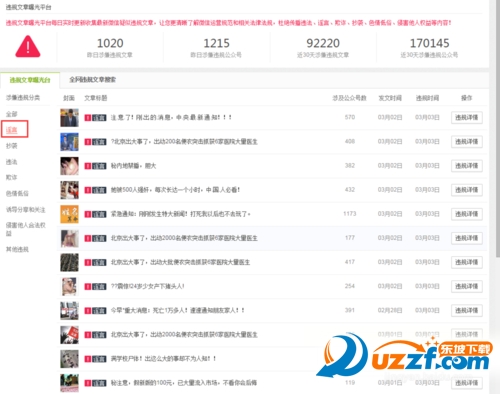Choose 其他违规 category in sidebar
Screen dimensions: 500x394
point(17,249)
